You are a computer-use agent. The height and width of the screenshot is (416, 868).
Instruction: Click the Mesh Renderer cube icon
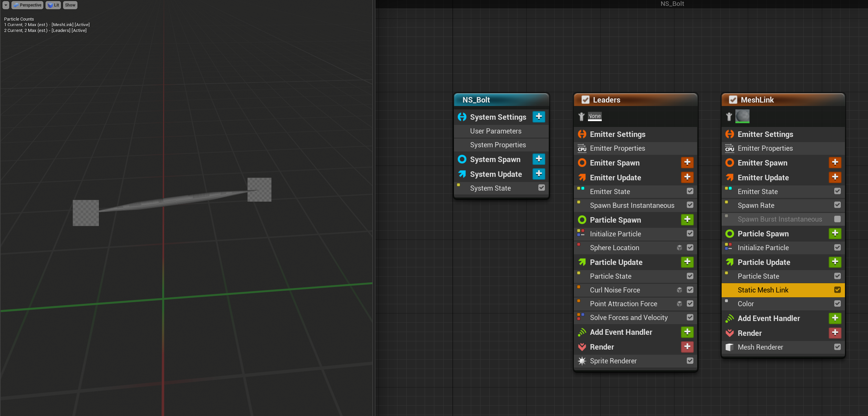pyautogui.click(x=729, y=347)
